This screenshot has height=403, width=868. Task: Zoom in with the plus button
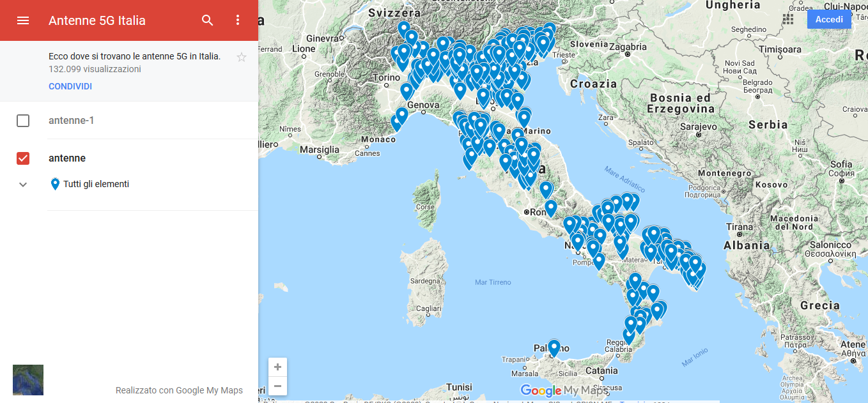(x=277, y=367)
